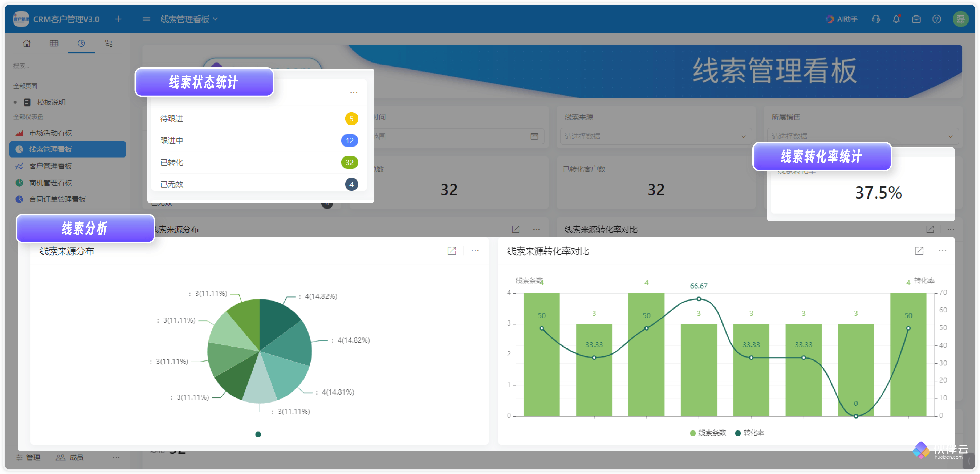Image resolution: width=980 pixels, height=474 pixels.
Task: Click the 4(14.82%) top pie slice label
Action: tap(318, 296)
